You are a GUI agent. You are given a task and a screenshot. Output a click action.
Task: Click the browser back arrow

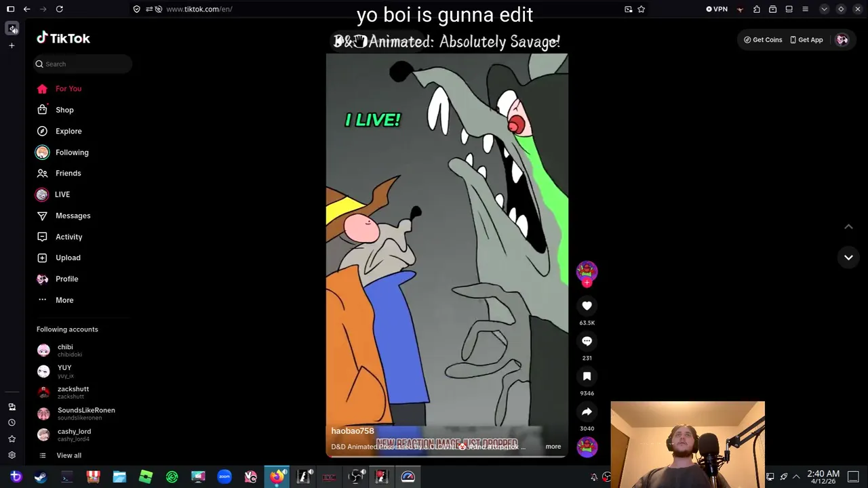click(x=27, y=9)
